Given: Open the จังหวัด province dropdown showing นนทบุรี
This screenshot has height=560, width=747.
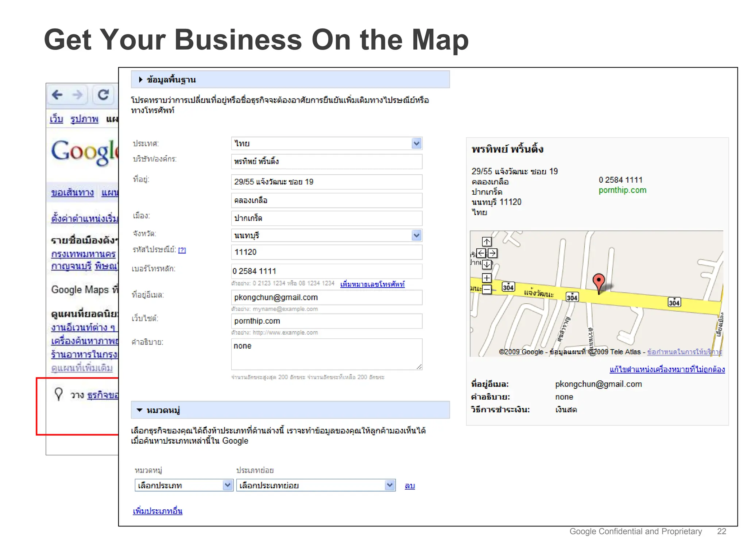Looking at the screenshot, I should (326, 235).
